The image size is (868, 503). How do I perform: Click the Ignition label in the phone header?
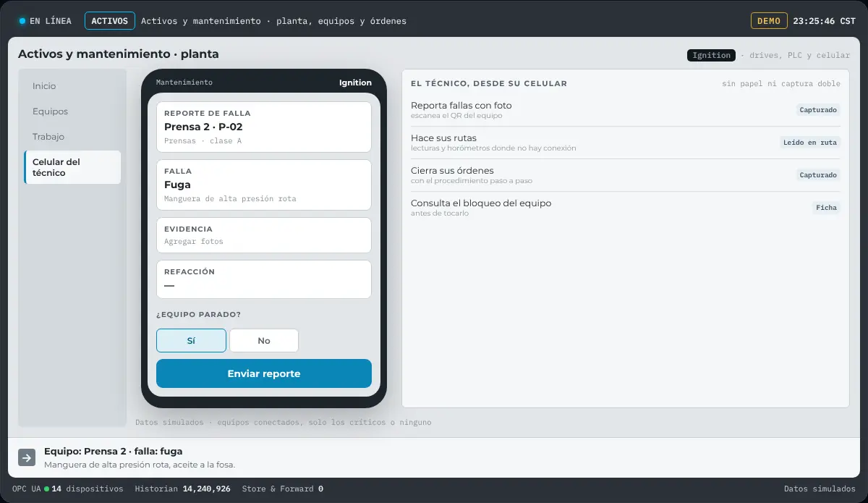click(x=355, y=83)
